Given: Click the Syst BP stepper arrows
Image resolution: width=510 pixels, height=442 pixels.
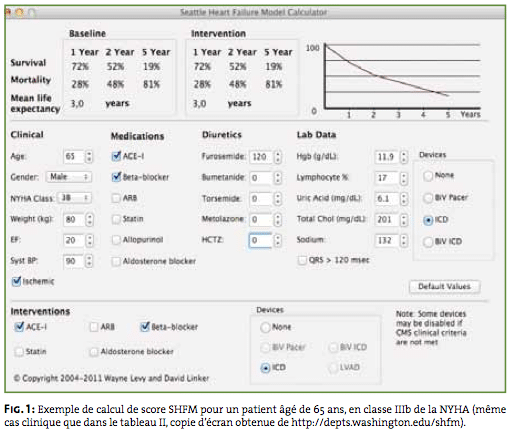Looking at the screenshot, I should (x=89, y=261).
